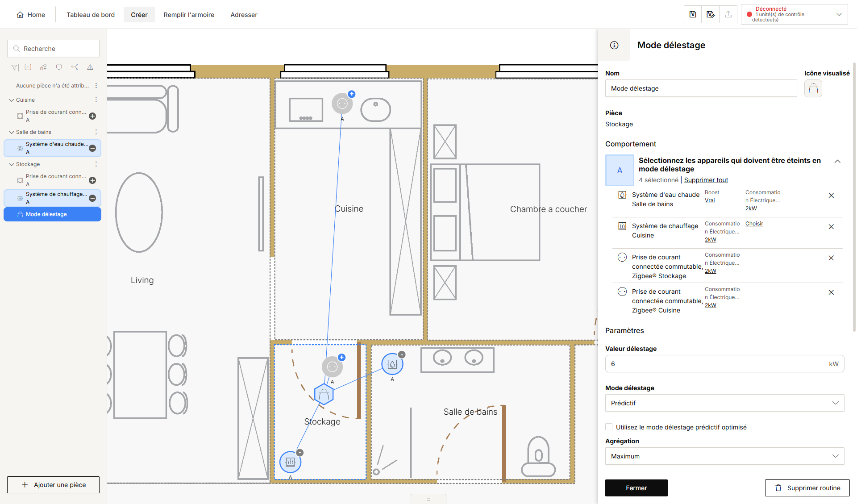Unlink Système de chauffage in sidebar
Image resolution: width=857 pixels, height=504 pixels.
pyautogui.click(x=92, y=198)
